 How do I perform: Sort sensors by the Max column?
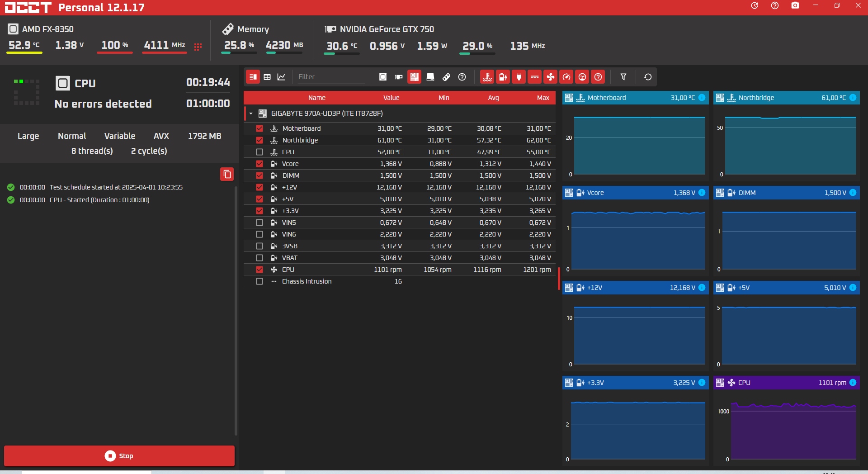click(x=543, y=98)
